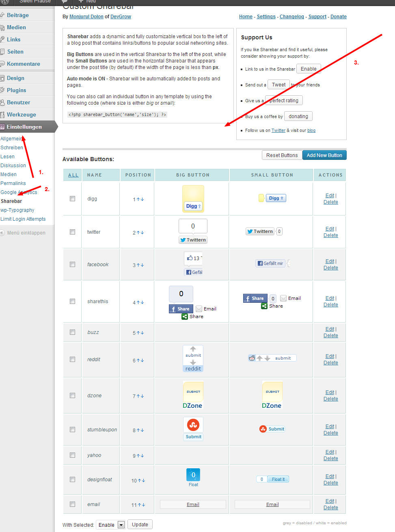The image size is (395, 532).
Task: Click the down arrow for the reddit row
Action: (x=142, y=360)
